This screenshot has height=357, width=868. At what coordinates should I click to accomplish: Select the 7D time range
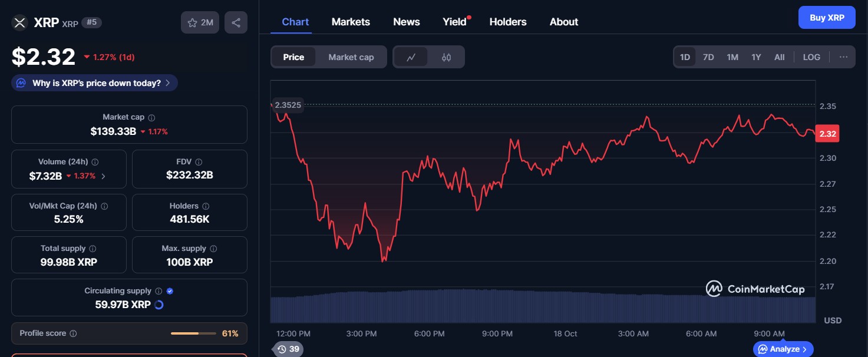click(708, 57)
